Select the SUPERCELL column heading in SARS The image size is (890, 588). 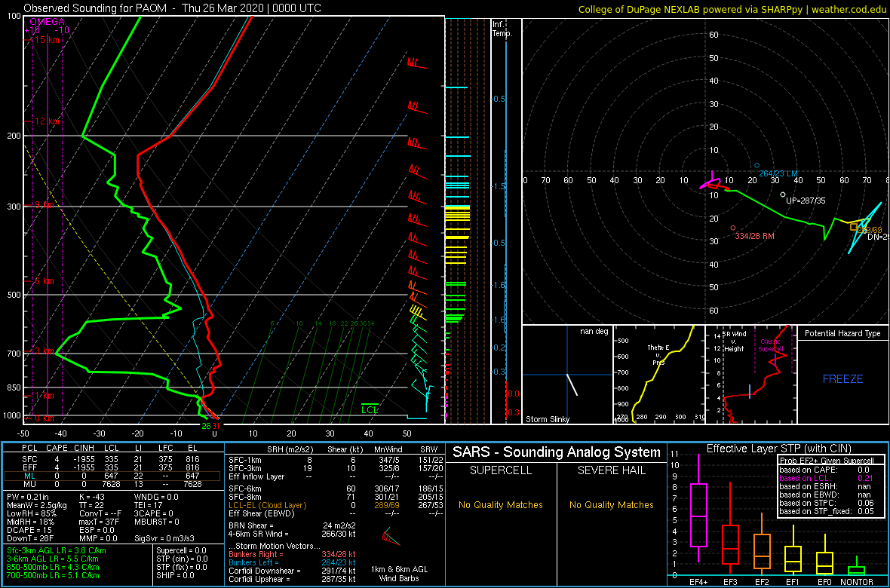click(x=500, y=471)
